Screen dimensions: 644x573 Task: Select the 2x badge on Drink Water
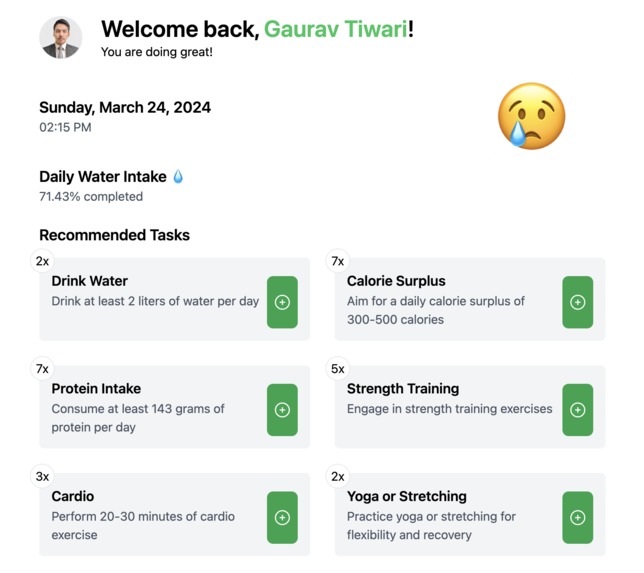[42, 261]
